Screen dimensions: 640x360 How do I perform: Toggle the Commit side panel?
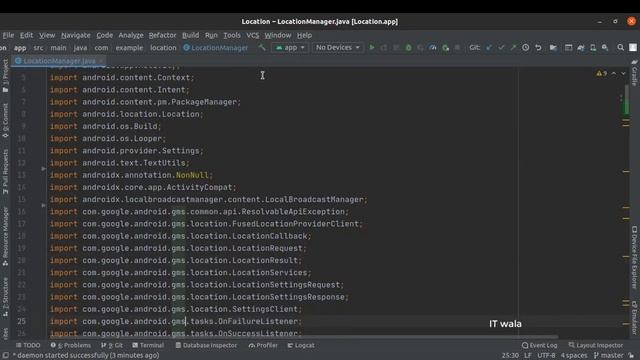[x=5, y=121]
